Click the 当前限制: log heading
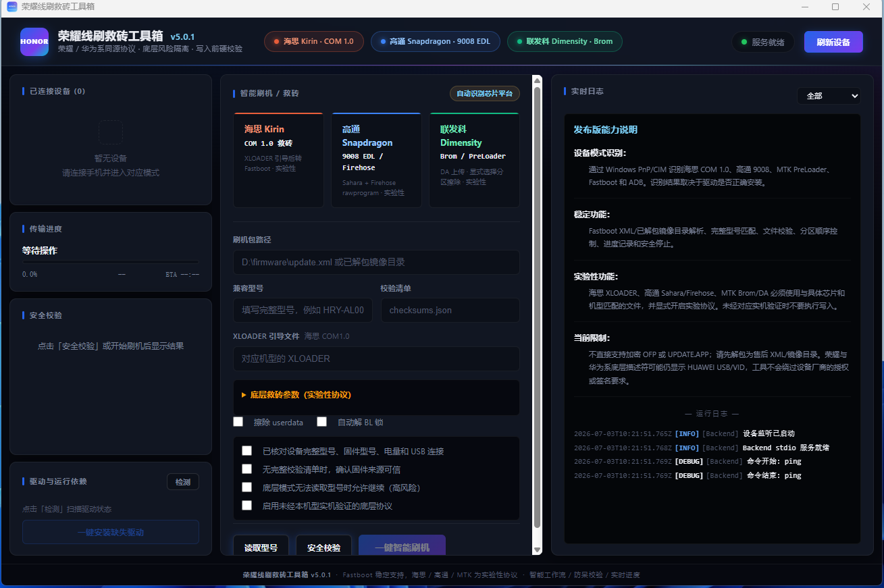The height and width of the screenshot is (588, 884). click(592, 338)
